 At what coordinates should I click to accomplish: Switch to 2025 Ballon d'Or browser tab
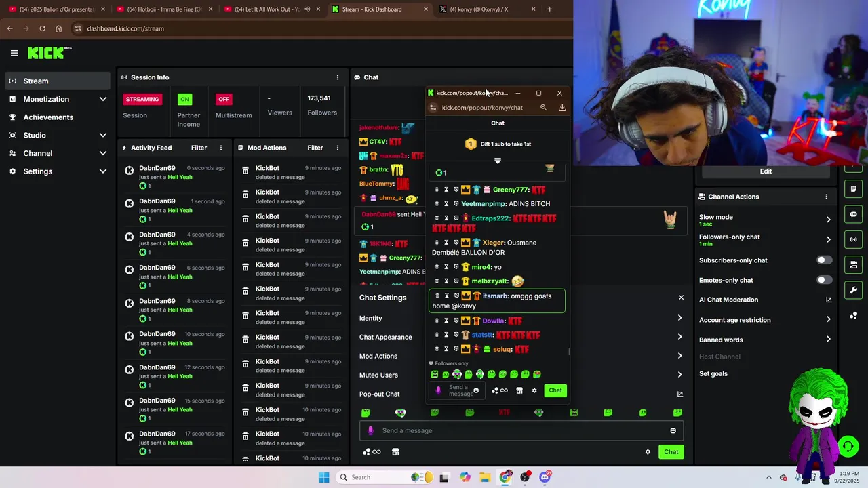click(57, 9)
